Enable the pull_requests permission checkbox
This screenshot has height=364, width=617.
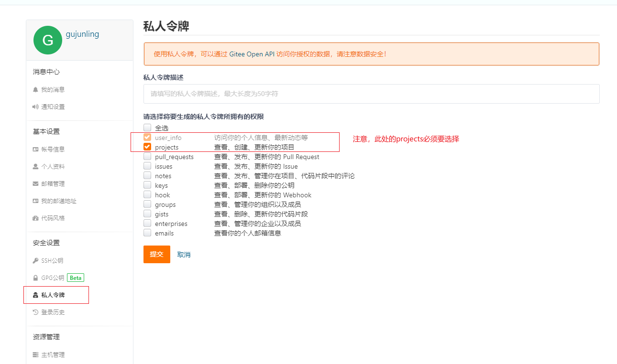click(147, 156)
